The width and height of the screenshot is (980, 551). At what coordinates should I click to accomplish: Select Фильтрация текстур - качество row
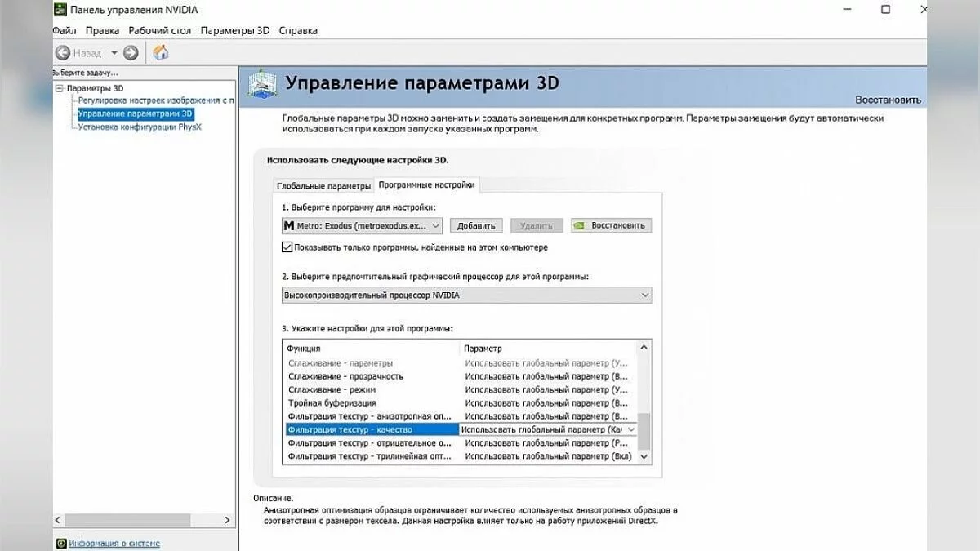460,429
